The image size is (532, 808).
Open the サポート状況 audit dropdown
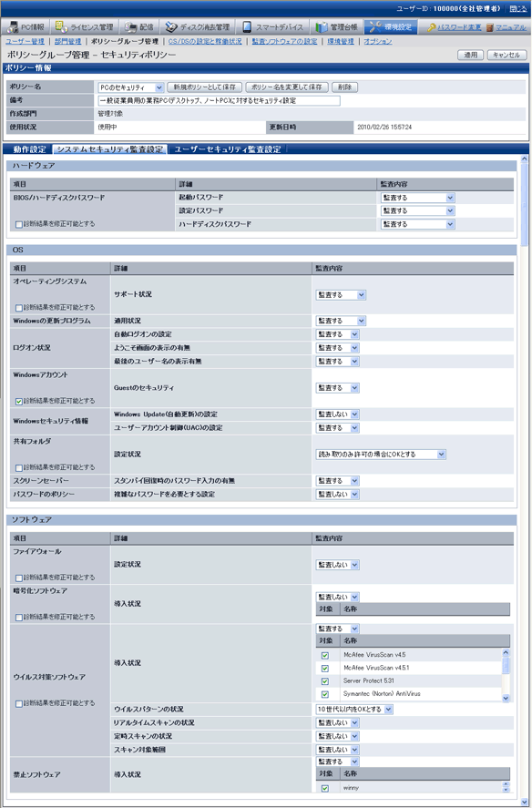coord(341,295)
